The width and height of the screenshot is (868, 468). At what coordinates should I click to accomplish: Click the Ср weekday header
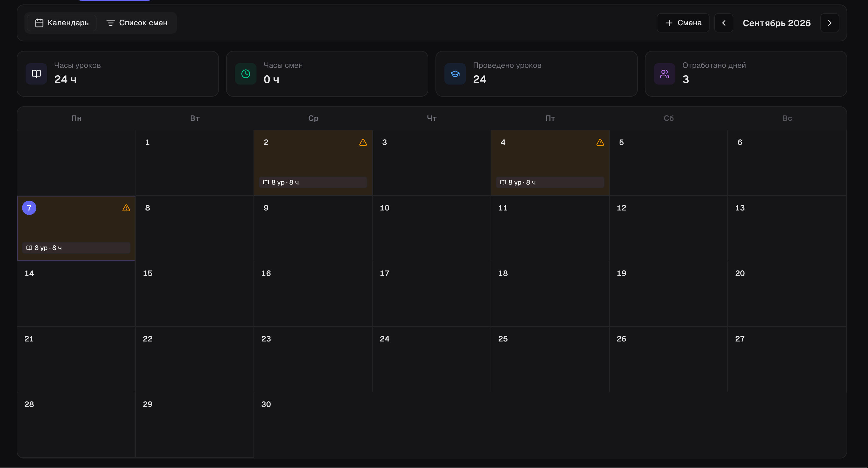[x=313, y=118]
